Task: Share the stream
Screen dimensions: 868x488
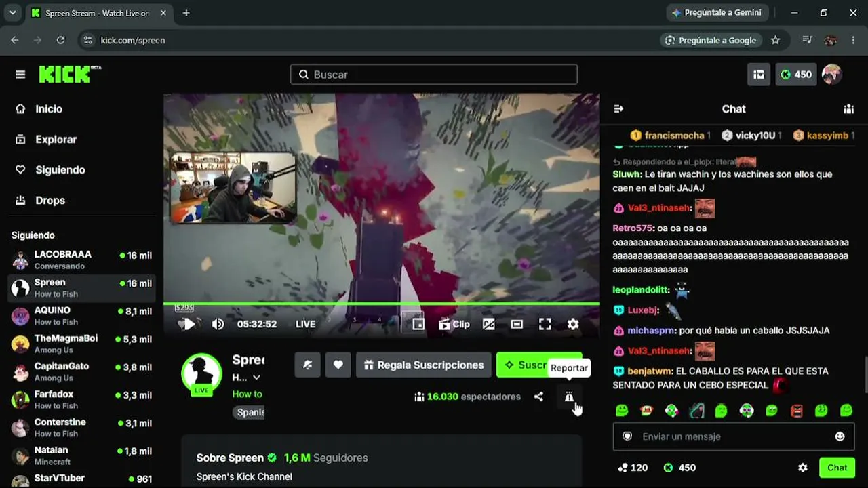Action: tap(538, 396)
